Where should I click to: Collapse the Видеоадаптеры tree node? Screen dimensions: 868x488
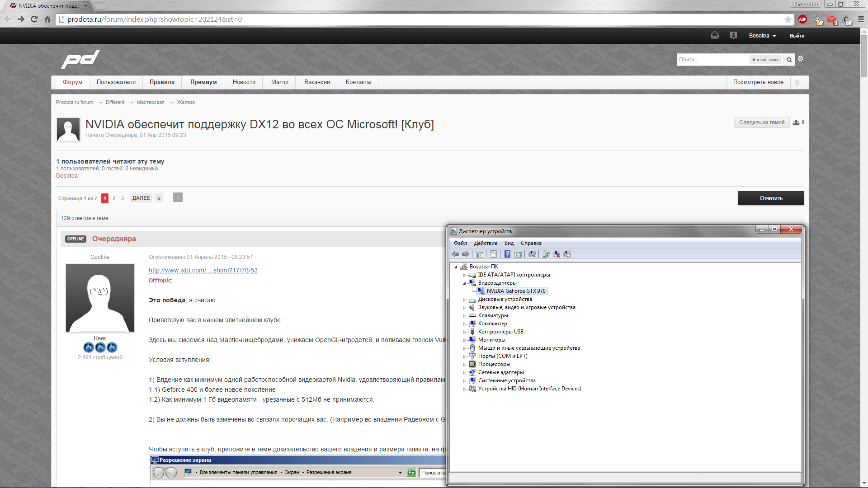[464, 283]
